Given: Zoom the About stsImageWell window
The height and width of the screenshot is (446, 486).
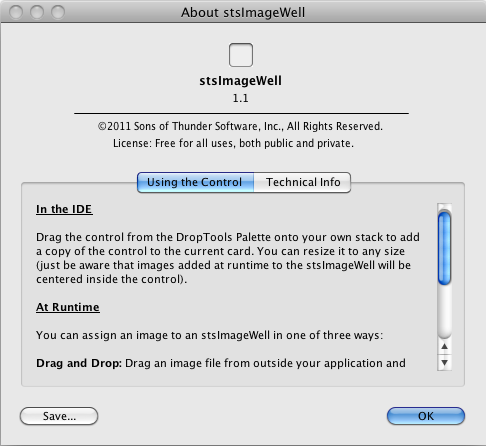Looking at the screenshot, I should (58, 12).
